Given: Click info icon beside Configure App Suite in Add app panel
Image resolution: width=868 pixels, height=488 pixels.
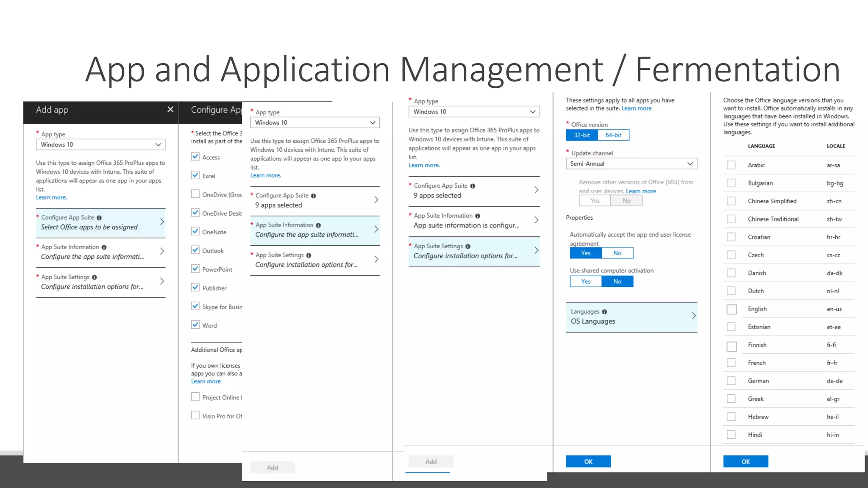Looking at the screenshot, I should click(99, 218).
